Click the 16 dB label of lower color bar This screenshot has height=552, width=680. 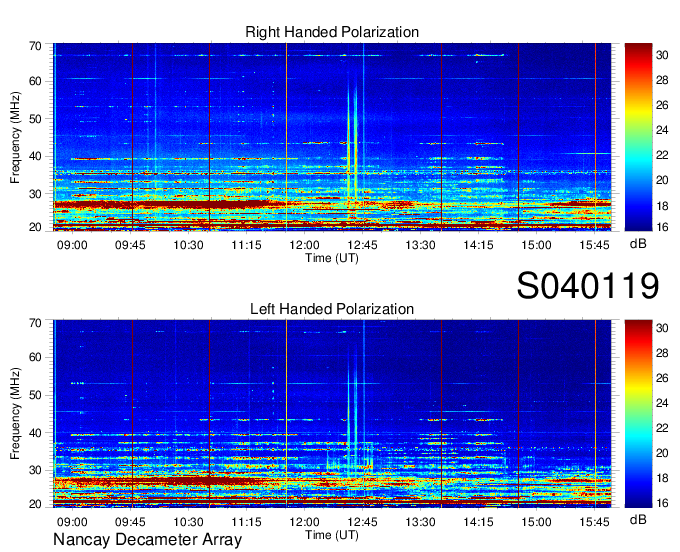[662, 503]
